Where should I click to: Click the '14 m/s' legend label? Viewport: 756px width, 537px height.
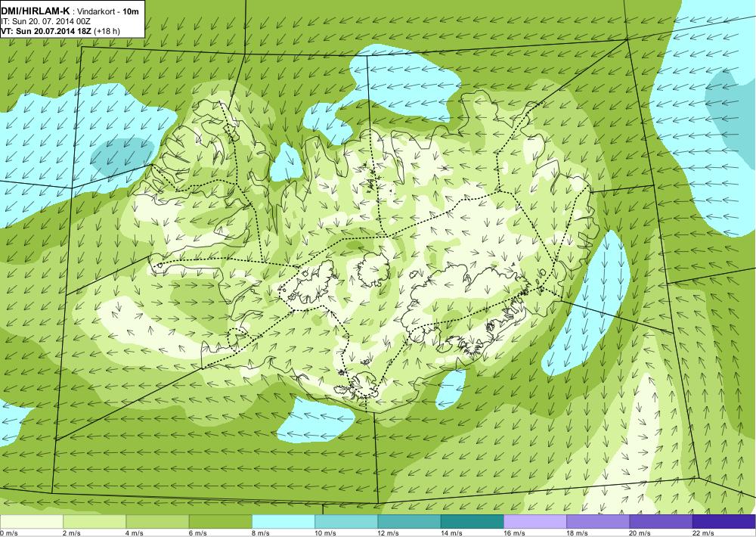451,533
